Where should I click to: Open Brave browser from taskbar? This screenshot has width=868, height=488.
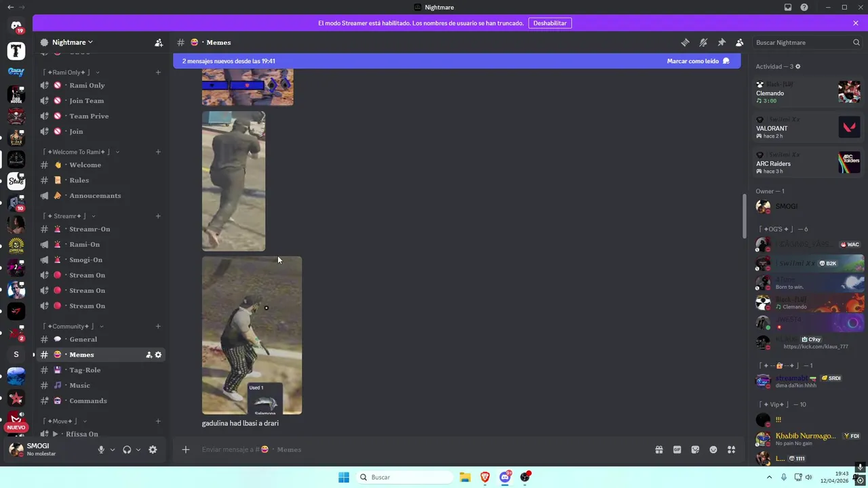click(x=485, y=477)
